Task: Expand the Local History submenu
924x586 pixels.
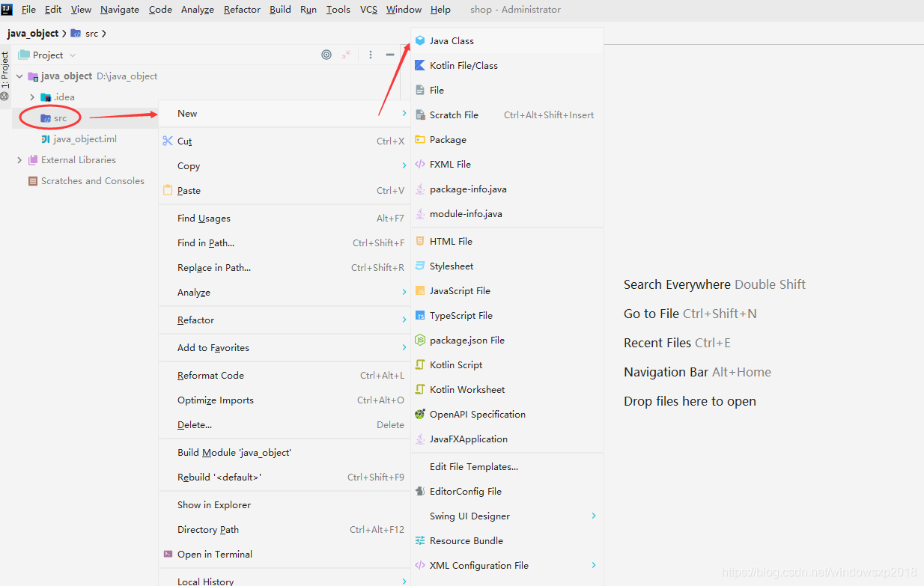Action: tap(285, 580)
